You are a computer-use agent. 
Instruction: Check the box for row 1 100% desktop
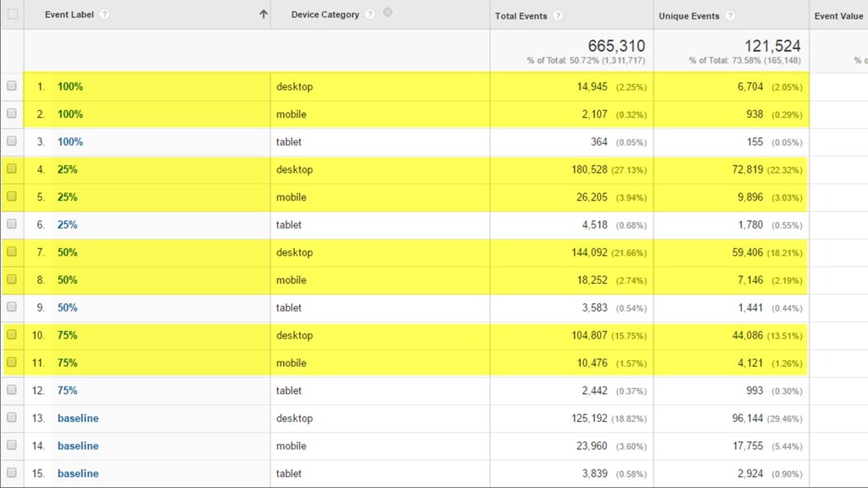[x=12, y=86]
